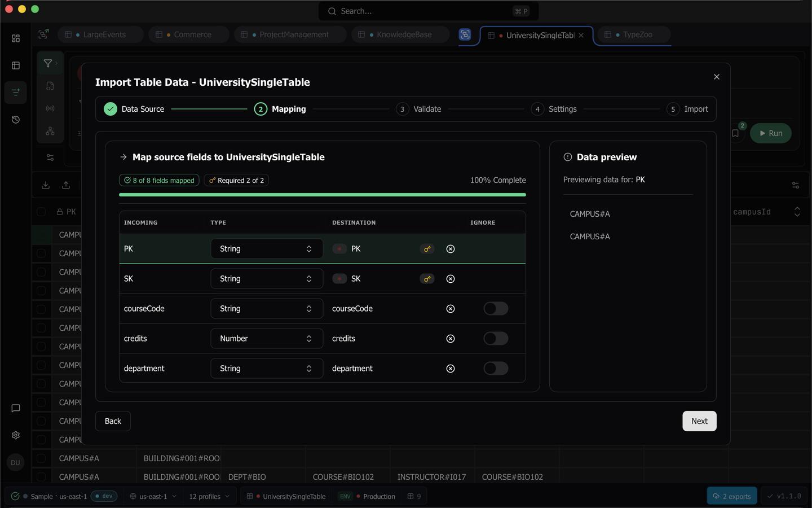Go to the Data Source step
The height and width of the screenshot is (508, 812).
point(134,109)
